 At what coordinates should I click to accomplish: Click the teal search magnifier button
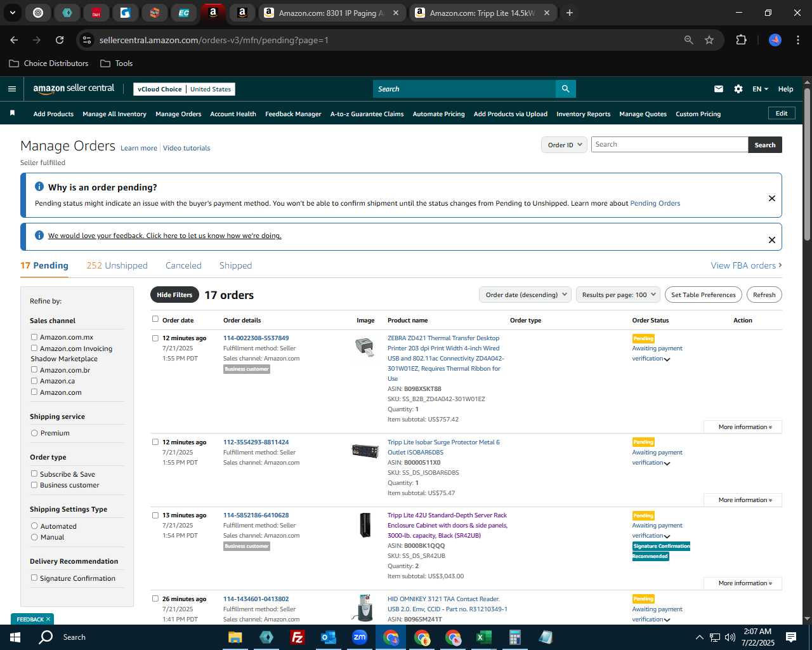click(565, 89)
